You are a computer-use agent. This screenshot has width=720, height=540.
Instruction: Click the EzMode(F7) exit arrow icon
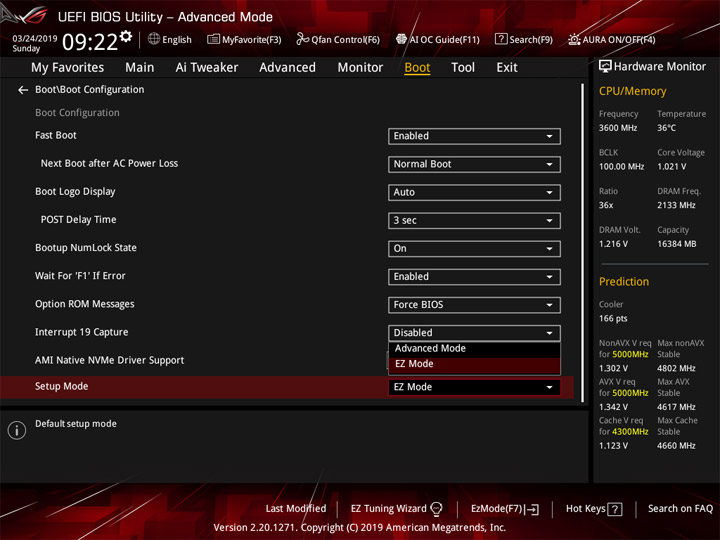[533, 509]
